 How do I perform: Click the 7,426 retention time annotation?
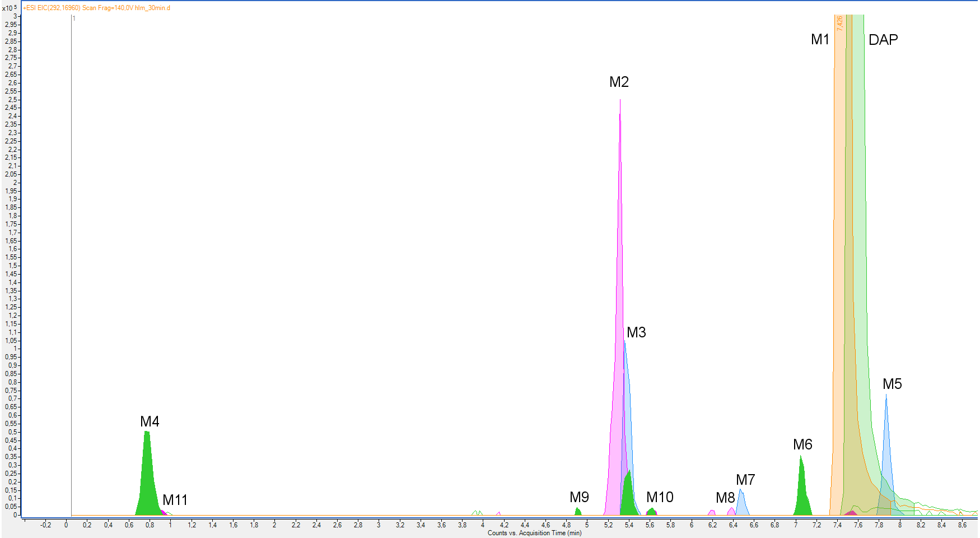point(839,24)
